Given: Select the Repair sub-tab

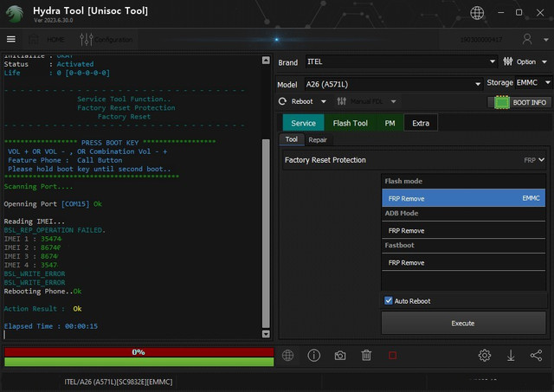Looking at the screenshot, I should click(x=318, y=140).
